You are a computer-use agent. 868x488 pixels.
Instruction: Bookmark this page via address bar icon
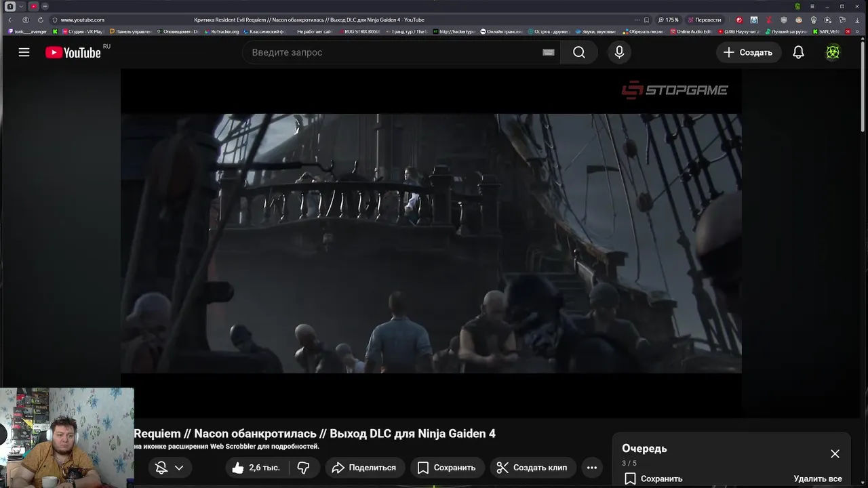(646, 20)
